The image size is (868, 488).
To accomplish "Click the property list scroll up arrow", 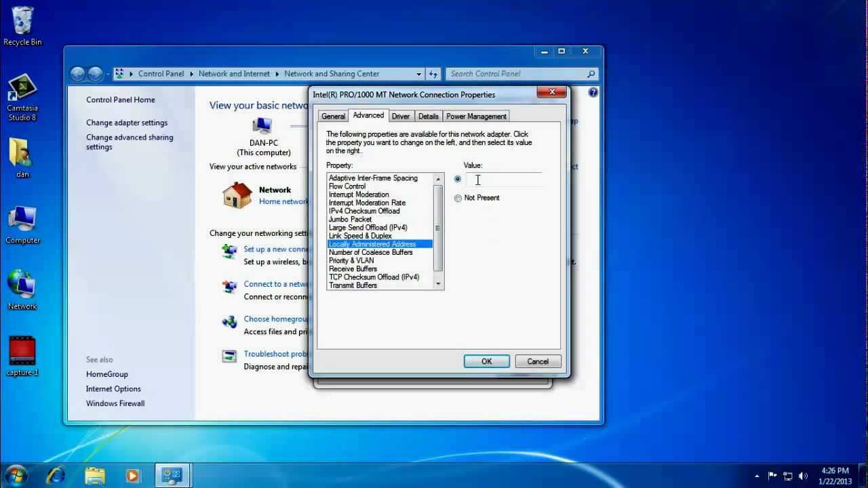I will pyautogui.click(x=438, y=179).
